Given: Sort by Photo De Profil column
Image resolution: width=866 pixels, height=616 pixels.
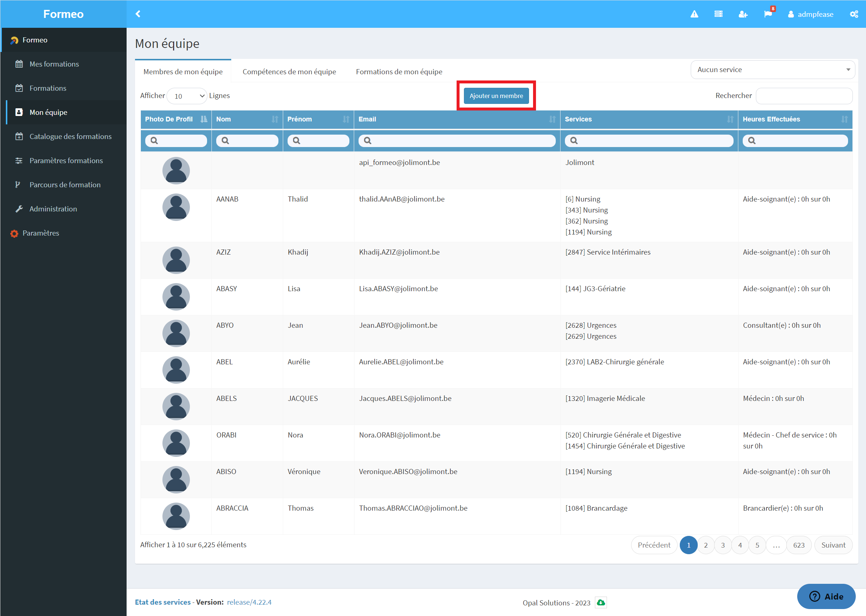Looking at the screenshot, I should [176, 119].
